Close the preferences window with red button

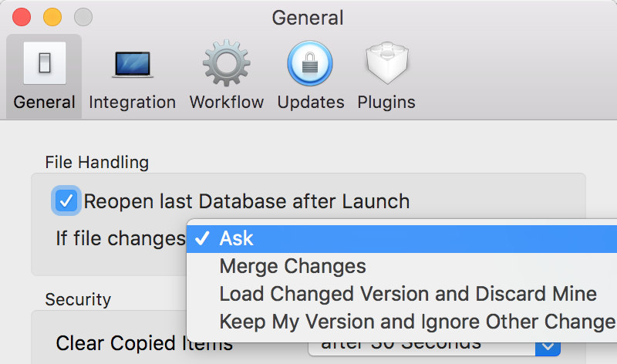click(22, 17)
